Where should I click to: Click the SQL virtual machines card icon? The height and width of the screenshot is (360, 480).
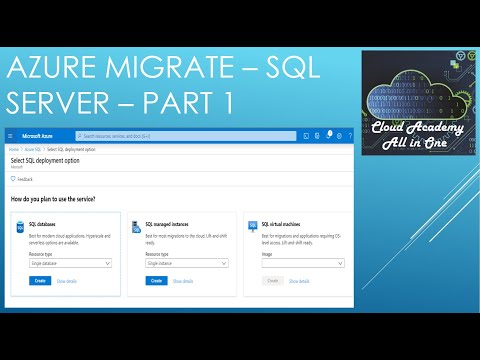253,227
